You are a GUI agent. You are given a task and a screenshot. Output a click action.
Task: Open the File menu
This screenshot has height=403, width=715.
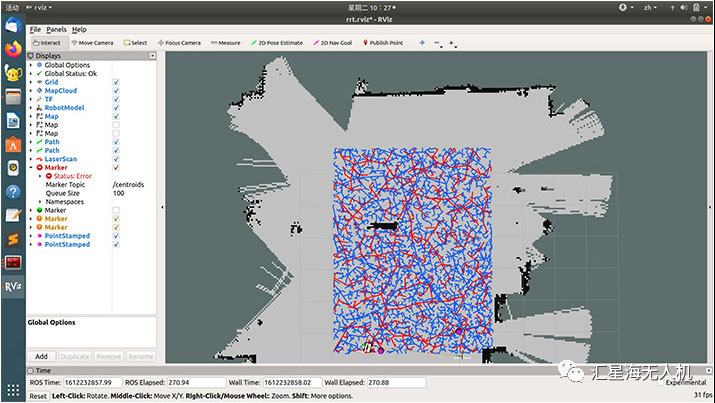[35, 30]
